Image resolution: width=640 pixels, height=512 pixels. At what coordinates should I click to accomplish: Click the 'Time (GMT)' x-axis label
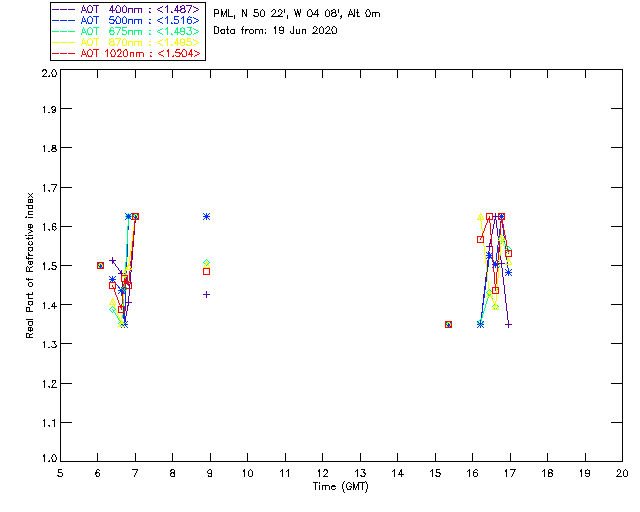pyautogui.click(x=340, y=487)
